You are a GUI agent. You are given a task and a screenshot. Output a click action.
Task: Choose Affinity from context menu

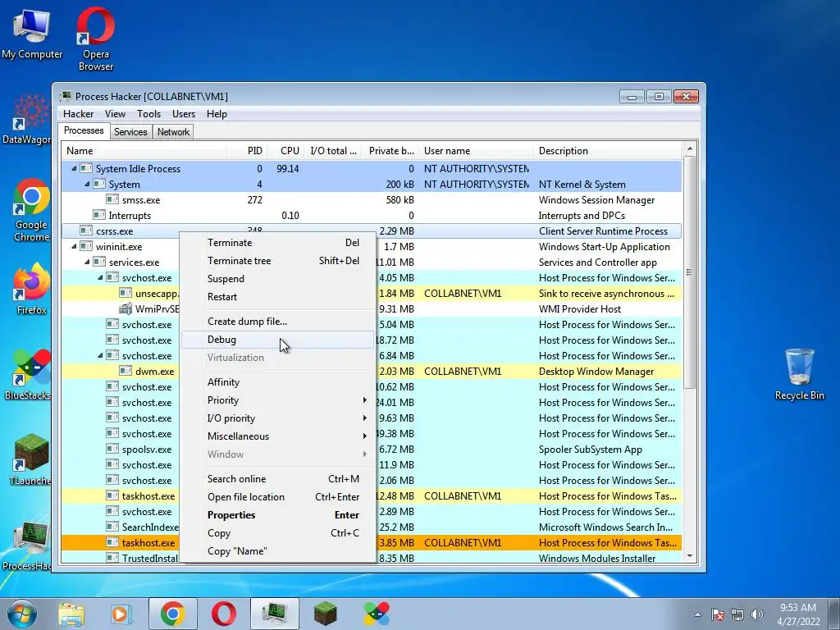(x=277, y=382)
